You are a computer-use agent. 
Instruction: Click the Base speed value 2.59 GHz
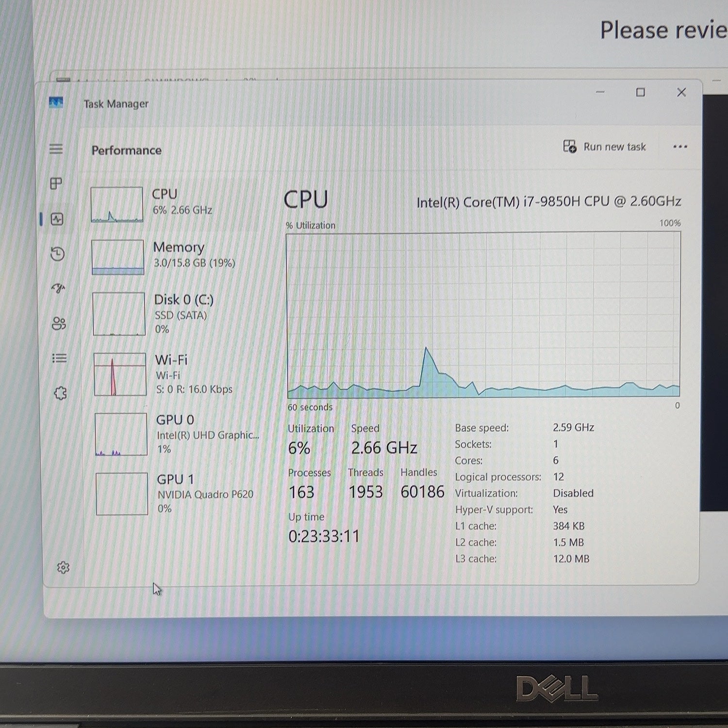(573, 428)
